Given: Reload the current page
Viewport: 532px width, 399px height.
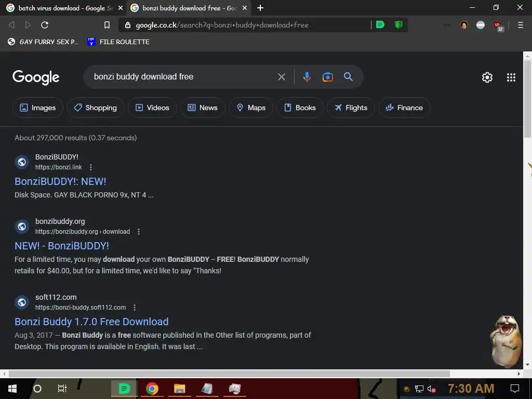Looking at the screenshot, I should [x=45, y=25].
